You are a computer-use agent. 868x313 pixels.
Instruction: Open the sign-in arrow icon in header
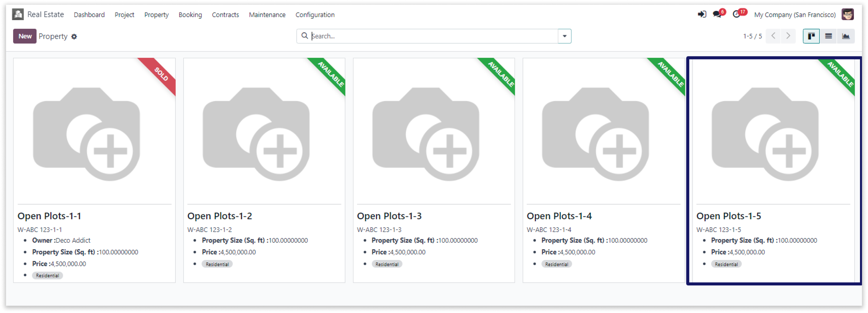tap(701, 15)
